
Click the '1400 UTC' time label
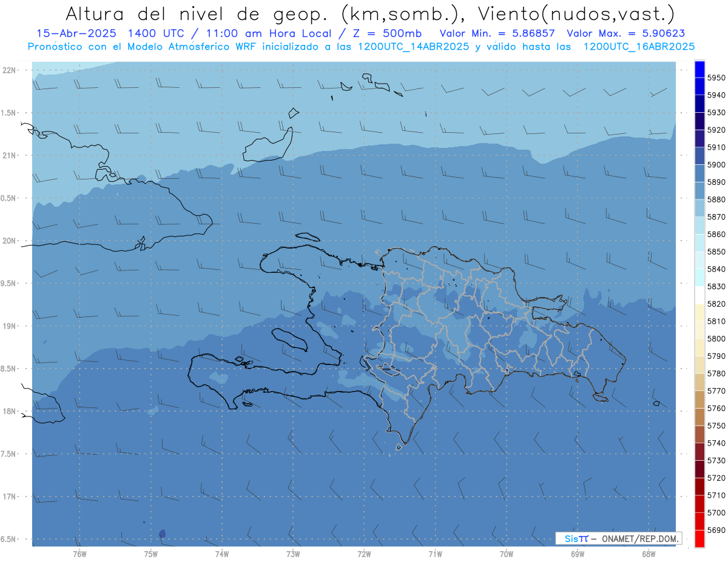pyautogui.click(x=157, y=34)
